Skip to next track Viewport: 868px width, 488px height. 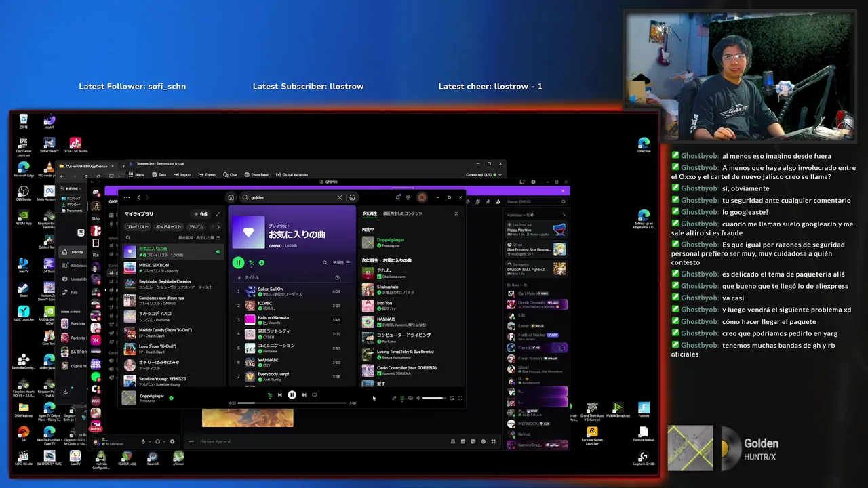tap(304, 395)
